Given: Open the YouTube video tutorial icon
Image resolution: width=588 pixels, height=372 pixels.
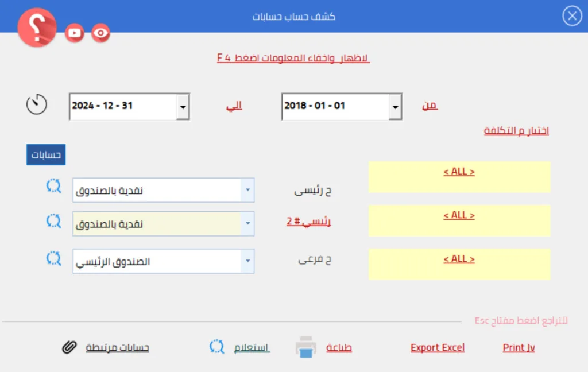Looking at the screenshot, I should click(75, 33).
